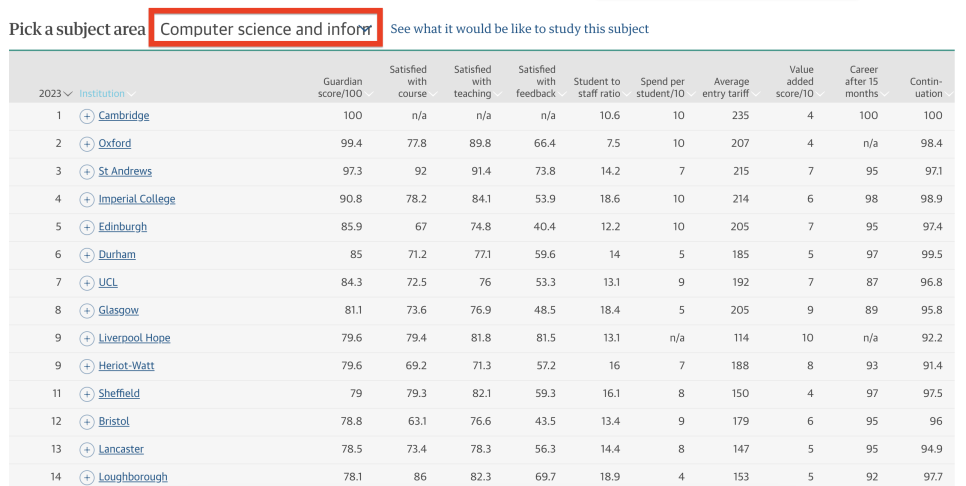Select Liverpool Hope feedback value 81.5

545,338
